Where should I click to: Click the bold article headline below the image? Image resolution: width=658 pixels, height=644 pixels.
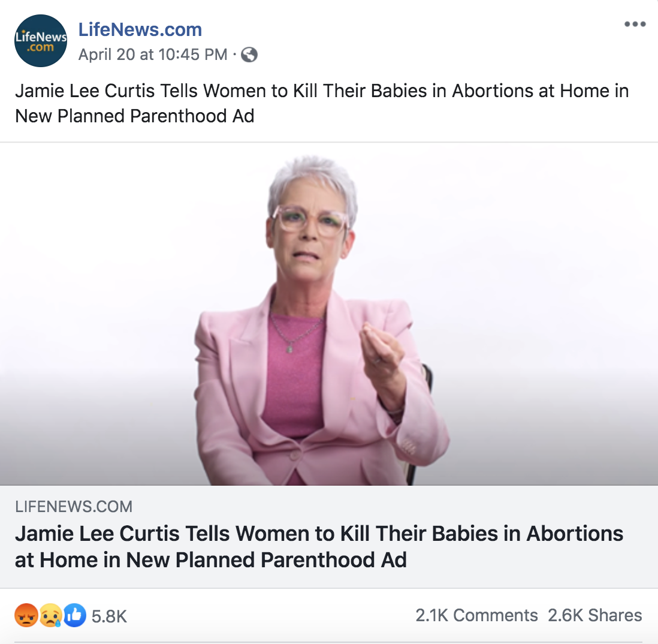tap(319, 547)
